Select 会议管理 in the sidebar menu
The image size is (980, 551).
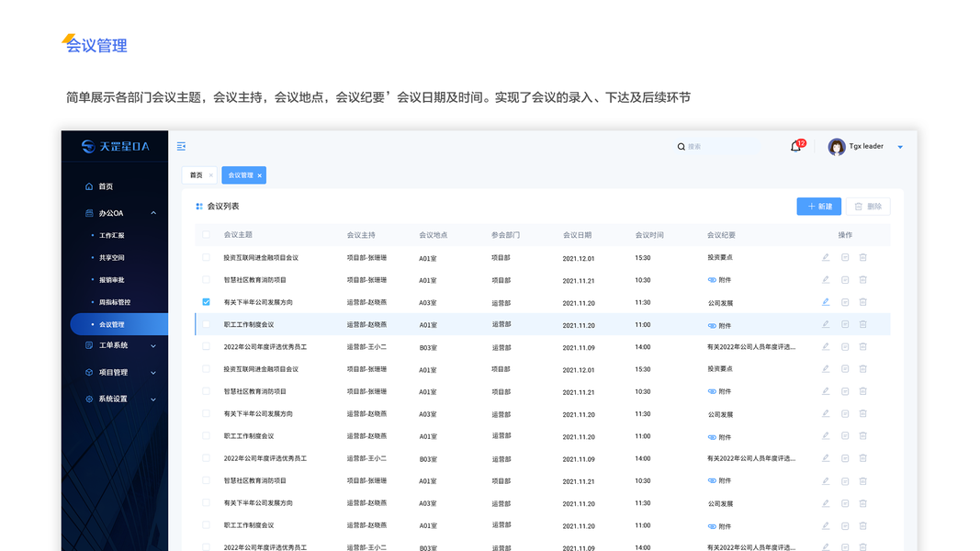pos(119,324)
